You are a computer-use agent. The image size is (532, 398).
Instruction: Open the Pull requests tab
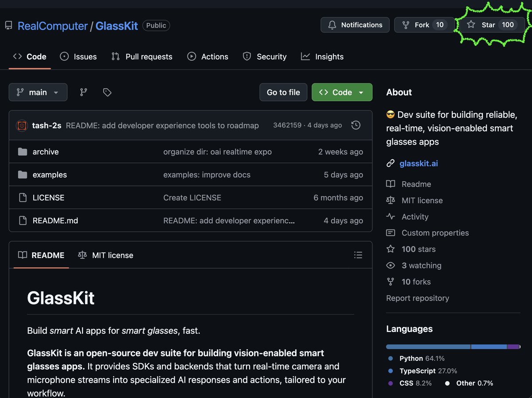coord(142,56)
